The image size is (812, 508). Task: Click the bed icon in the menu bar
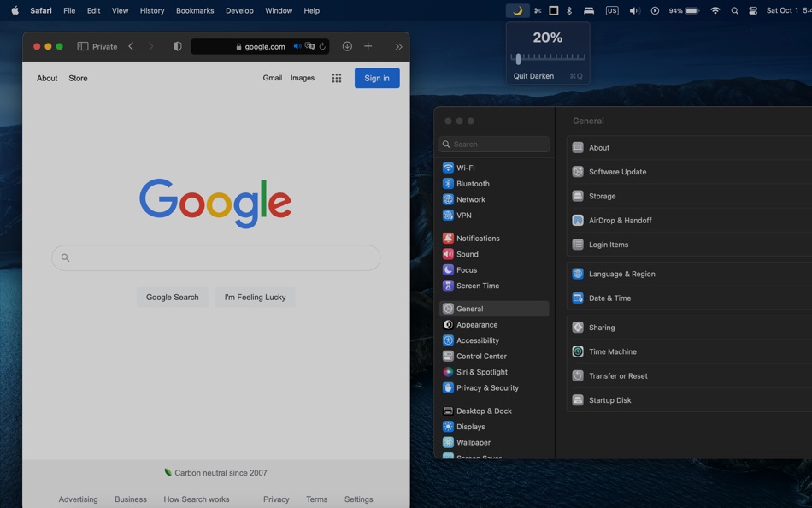point(589,10)
